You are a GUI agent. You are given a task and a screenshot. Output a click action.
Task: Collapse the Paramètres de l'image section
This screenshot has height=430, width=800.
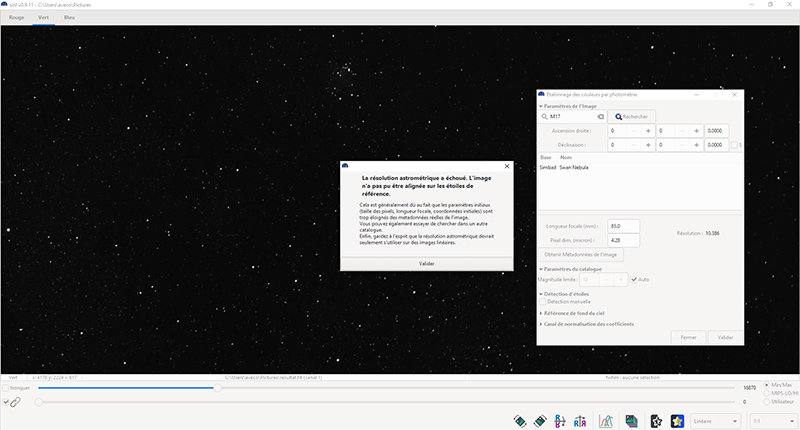(541, 106)
